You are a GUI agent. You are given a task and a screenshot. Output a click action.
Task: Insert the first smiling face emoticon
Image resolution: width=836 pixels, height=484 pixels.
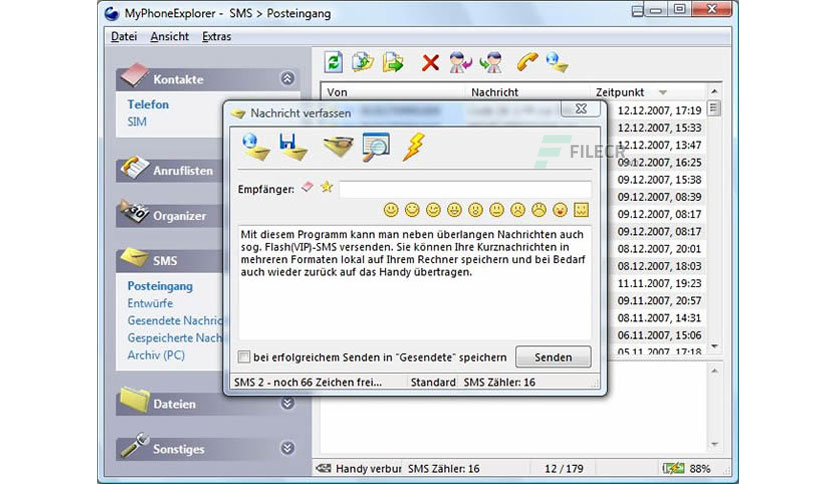pos(391,210)
